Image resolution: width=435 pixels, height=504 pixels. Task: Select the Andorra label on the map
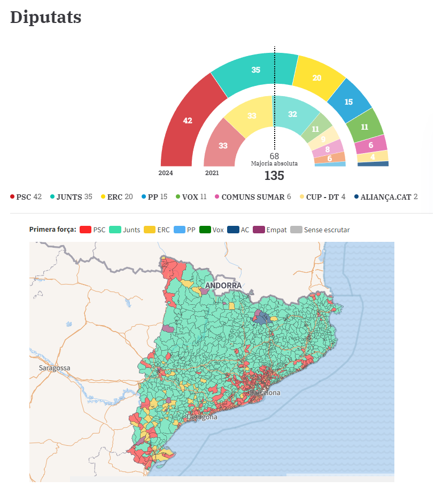tap(224, 286)
